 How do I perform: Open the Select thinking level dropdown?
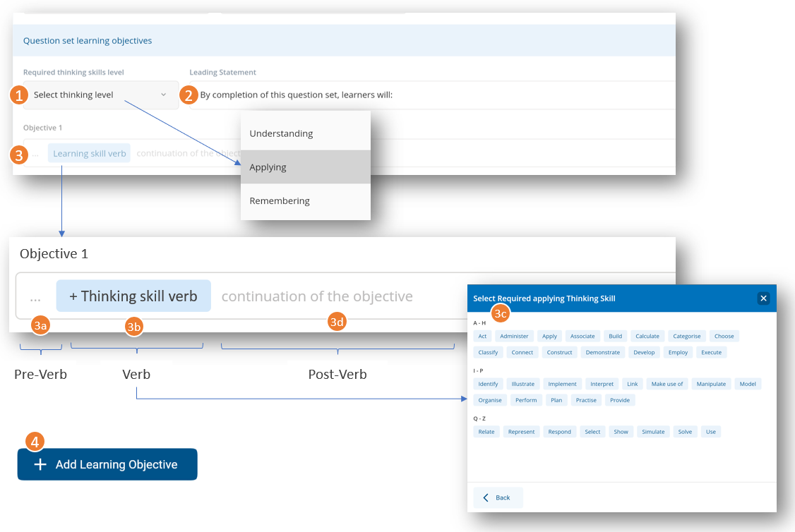(100, 95)
